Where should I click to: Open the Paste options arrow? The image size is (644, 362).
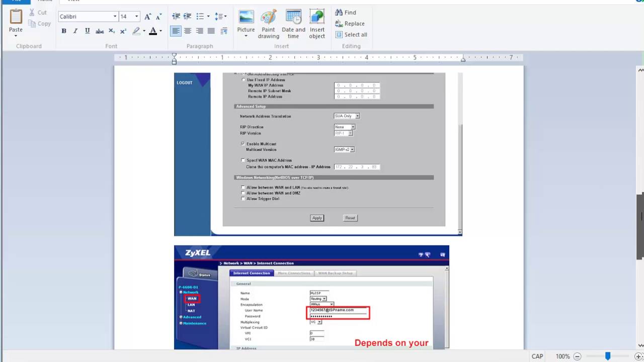tap(16, 36)
